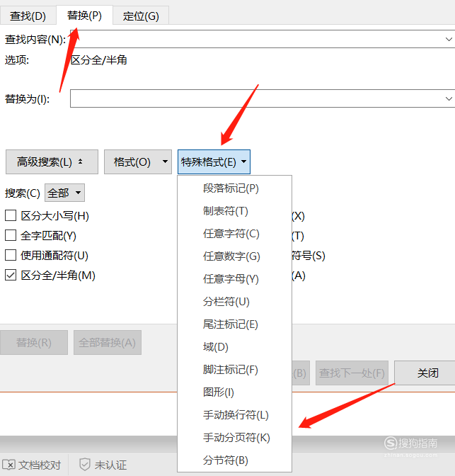Switch to the 替换(P) tab

coord(84,15)
